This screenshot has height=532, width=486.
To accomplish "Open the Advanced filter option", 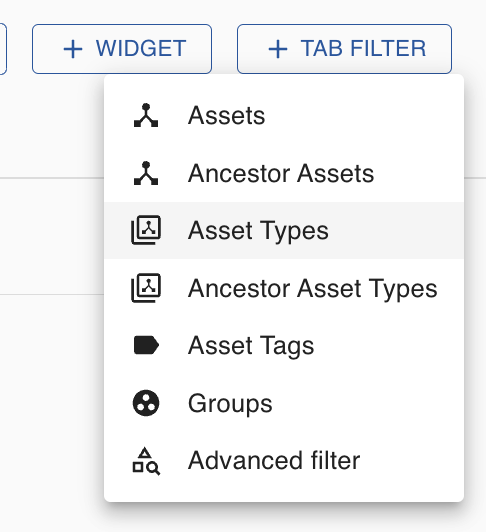I will [x=284, y=460].
